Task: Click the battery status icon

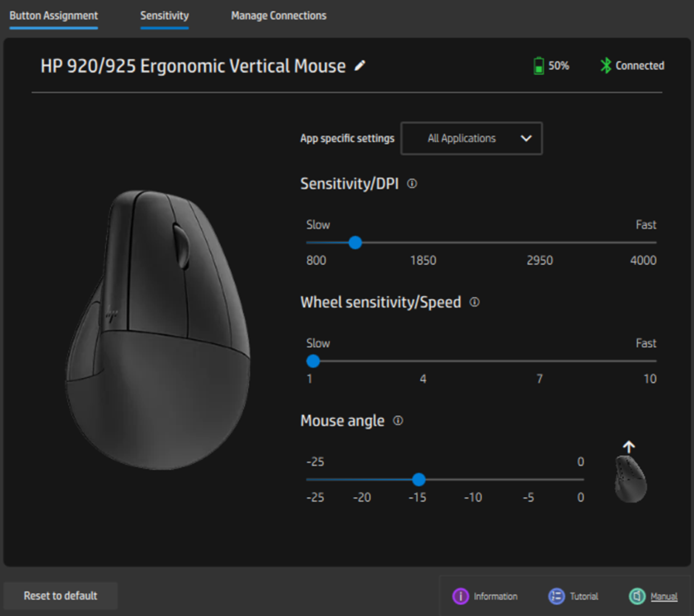Action: pos(539,66)
